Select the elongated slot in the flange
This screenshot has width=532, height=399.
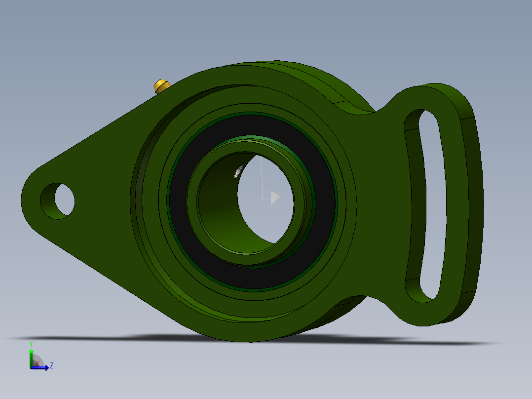coord(425,206)
